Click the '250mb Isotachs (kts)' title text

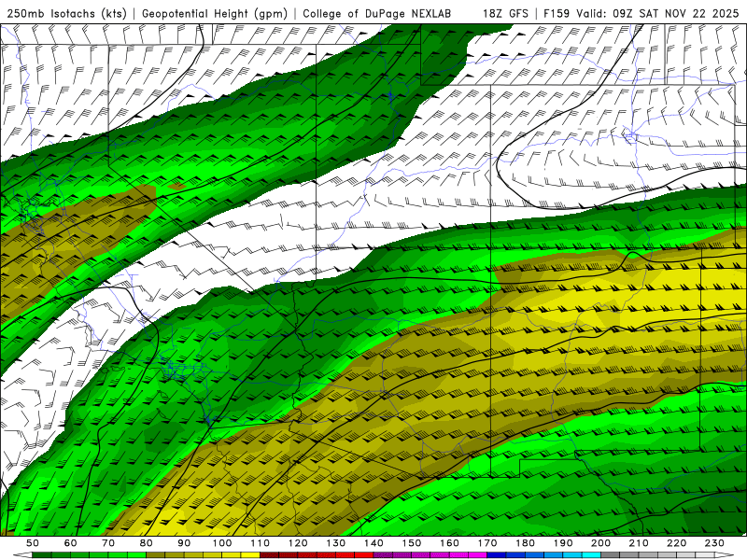pyautogui.click(x=66, y=13)
